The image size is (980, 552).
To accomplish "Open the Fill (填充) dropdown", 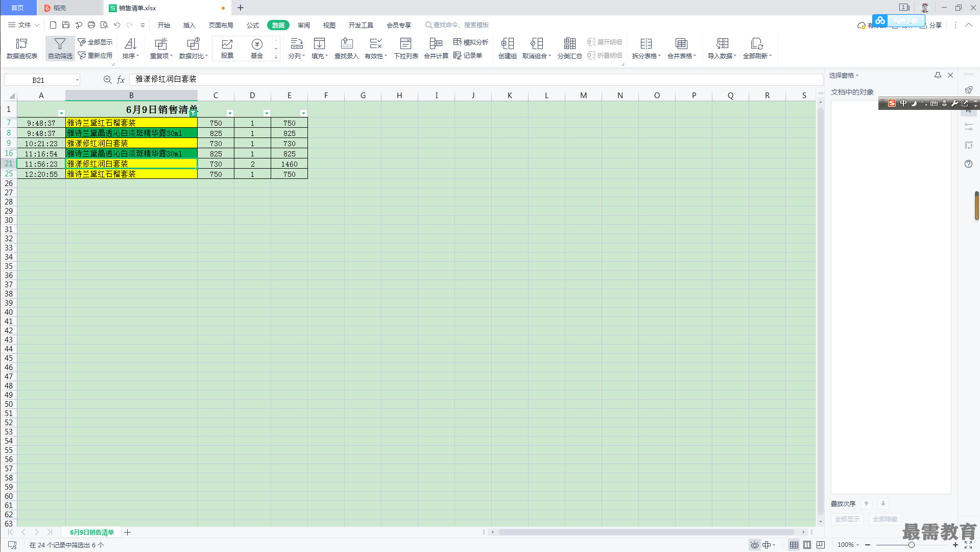I will pos(320,49).
